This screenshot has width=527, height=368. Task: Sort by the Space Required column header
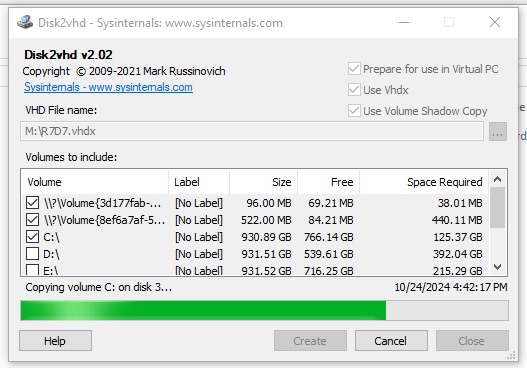[x=424, y=182]
